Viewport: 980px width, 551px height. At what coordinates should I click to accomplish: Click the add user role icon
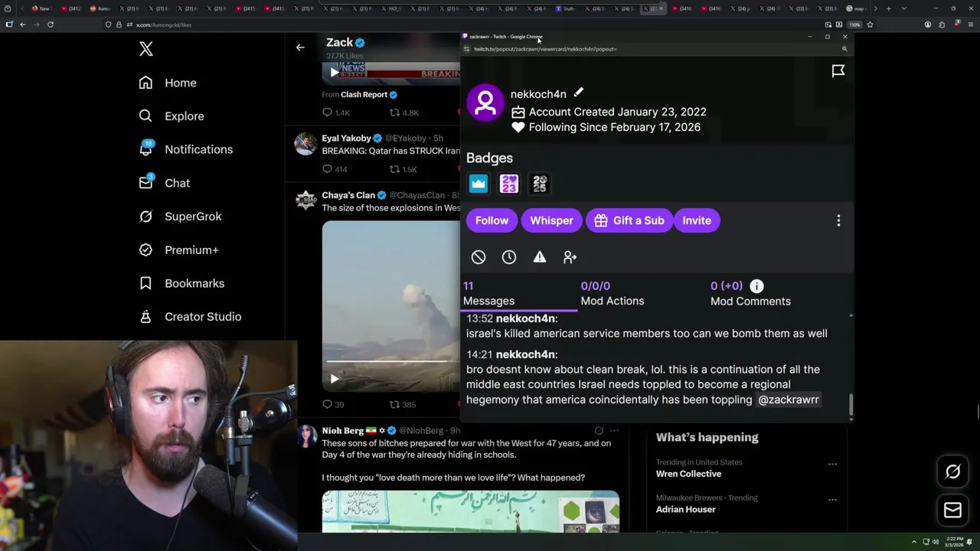pyautogui.click(x=570, y=257)
